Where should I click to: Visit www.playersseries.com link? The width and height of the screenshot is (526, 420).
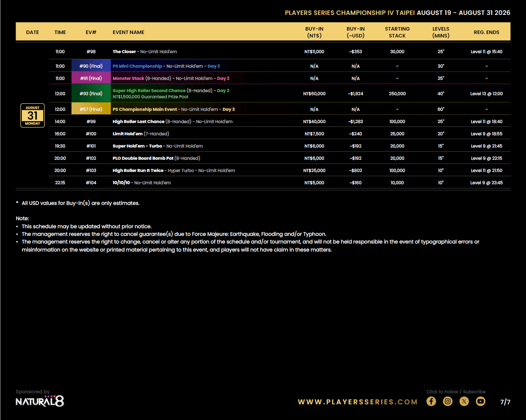[x=358, y=402]
